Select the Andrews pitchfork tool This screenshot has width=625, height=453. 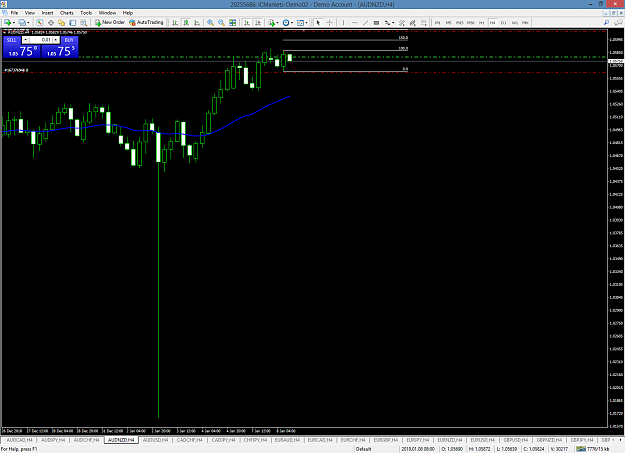(413, 23)
